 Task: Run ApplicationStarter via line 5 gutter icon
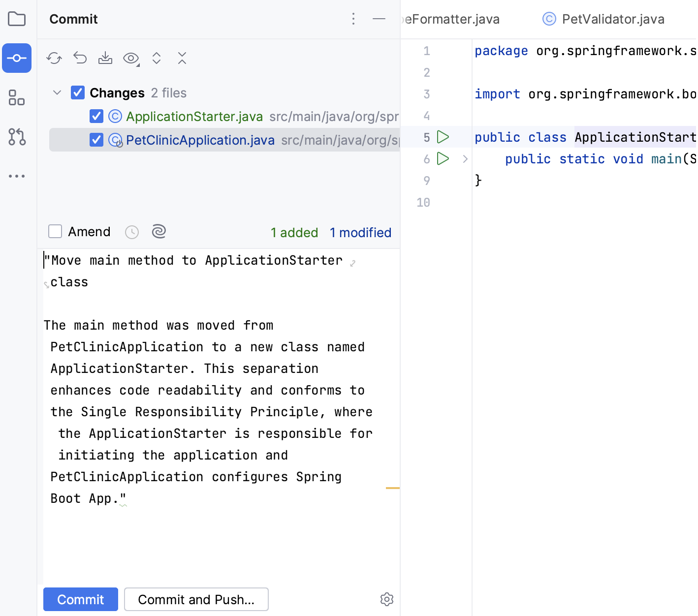443,137
